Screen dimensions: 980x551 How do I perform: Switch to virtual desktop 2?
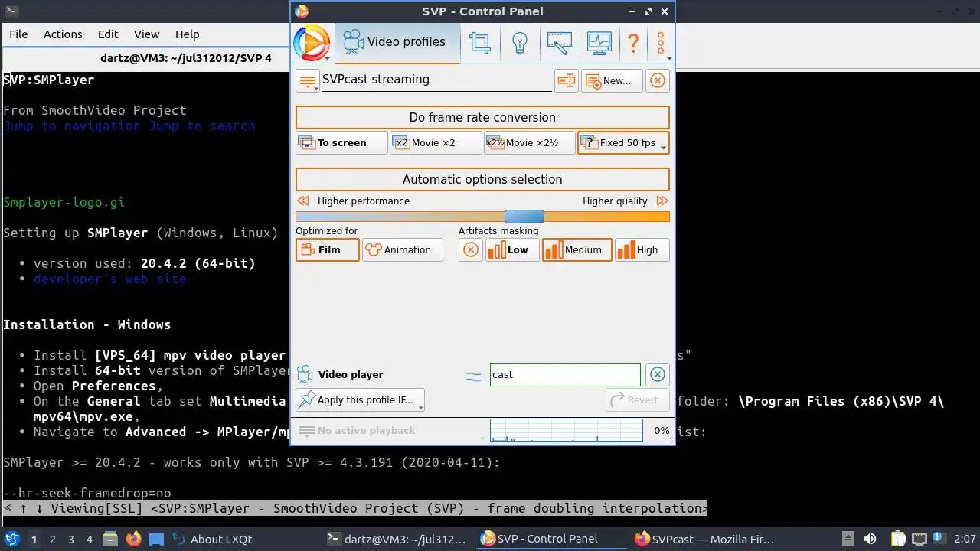[x=53, y=539]
